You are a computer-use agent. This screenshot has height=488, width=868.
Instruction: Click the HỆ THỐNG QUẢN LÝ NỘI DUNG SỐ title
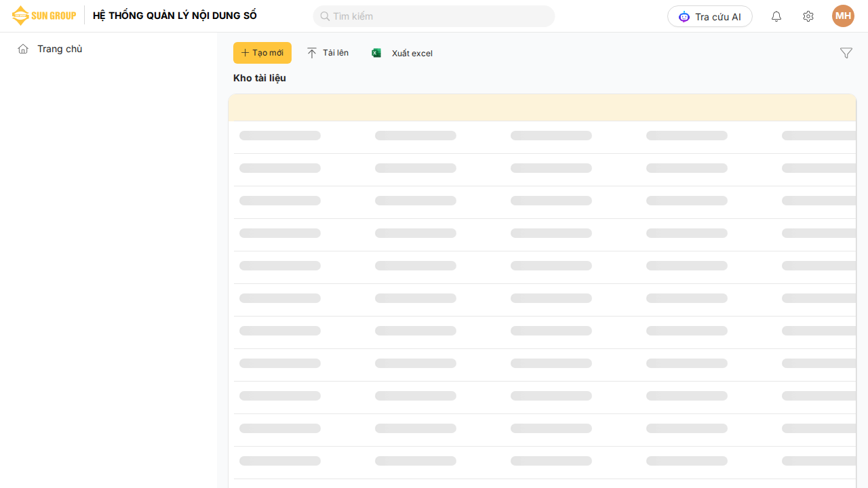point(175,16)
